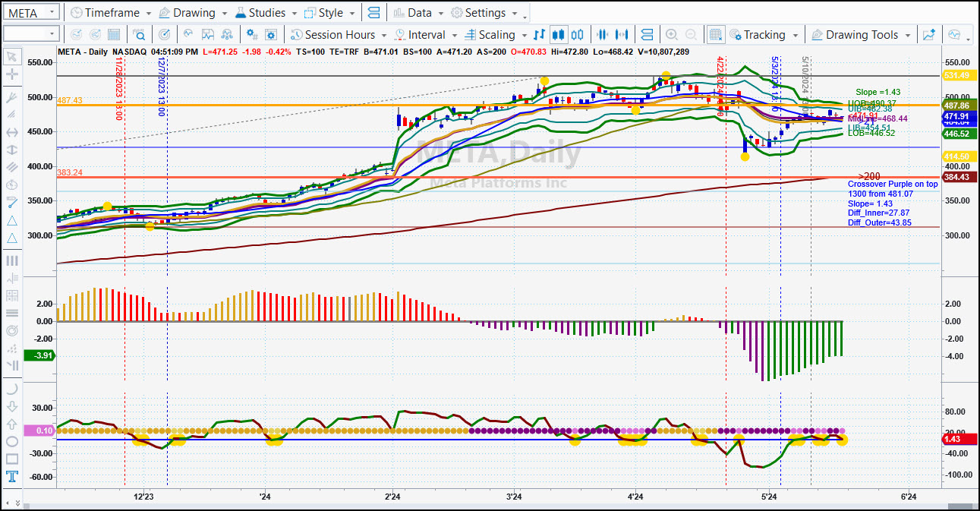Select the rectangle drawing tool in sidebar
The height and width of the screenshot is (511, 980).
[11, 459]
